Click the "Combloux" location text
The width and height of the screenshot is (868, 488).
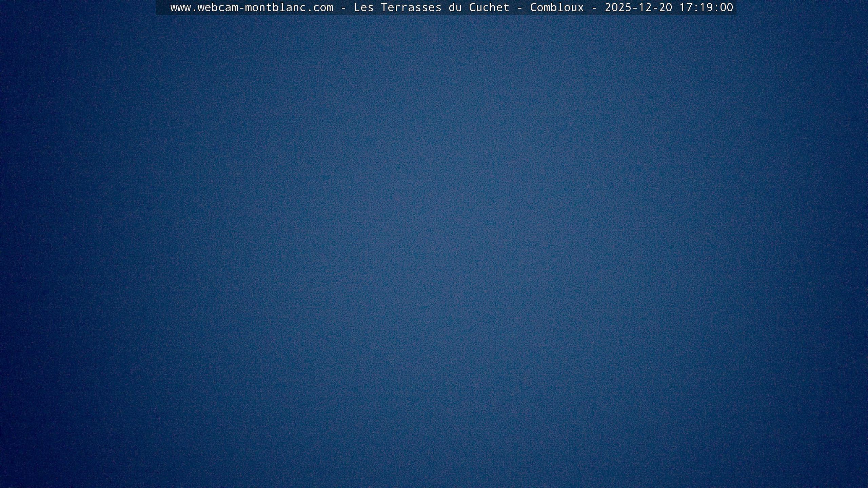click(557, 7)
